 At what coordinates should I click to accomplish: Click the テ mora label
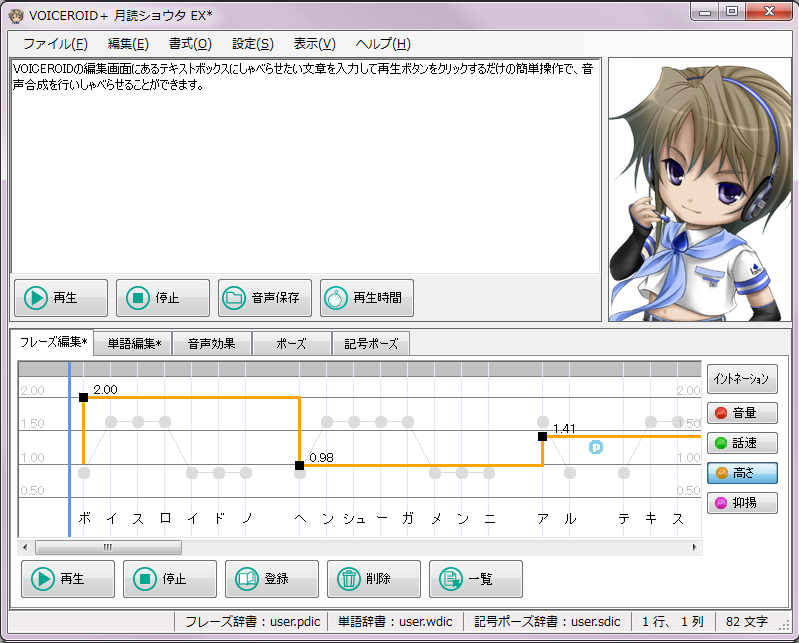pos(624,518)
